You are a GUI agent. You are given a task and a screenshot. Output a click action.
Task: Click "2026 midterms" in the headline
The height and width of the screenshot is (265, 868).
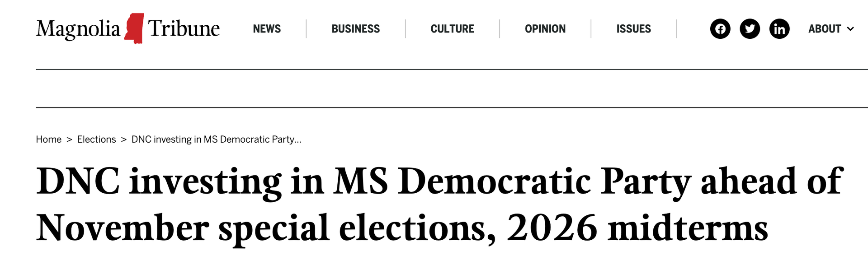point(637,228)
